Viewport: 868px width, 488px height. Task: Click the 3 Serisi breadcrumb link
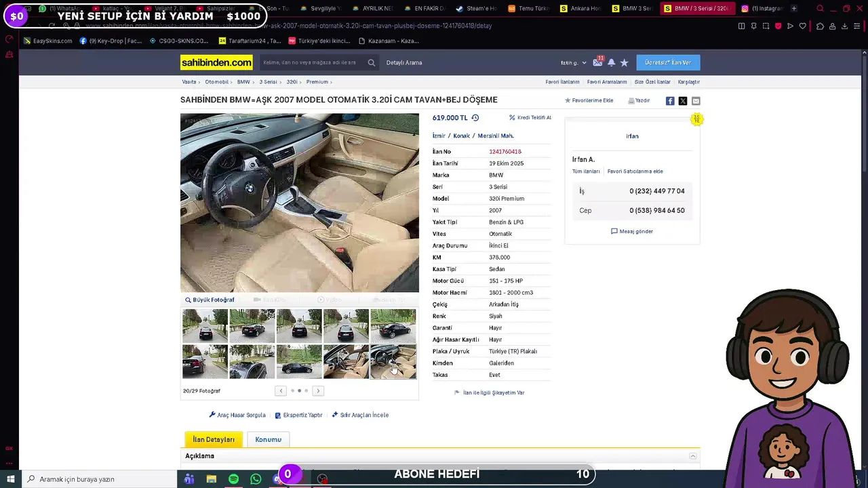(x=268, y=81)
